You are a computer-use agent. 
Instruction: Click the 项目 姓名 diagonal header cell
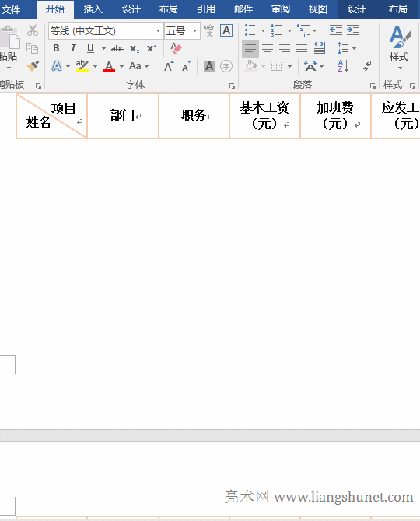[x=51, y=116]
